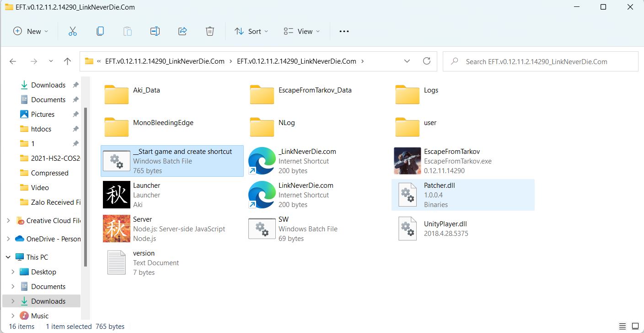Expand the OneDrive tree node

(x=8, y=239)
